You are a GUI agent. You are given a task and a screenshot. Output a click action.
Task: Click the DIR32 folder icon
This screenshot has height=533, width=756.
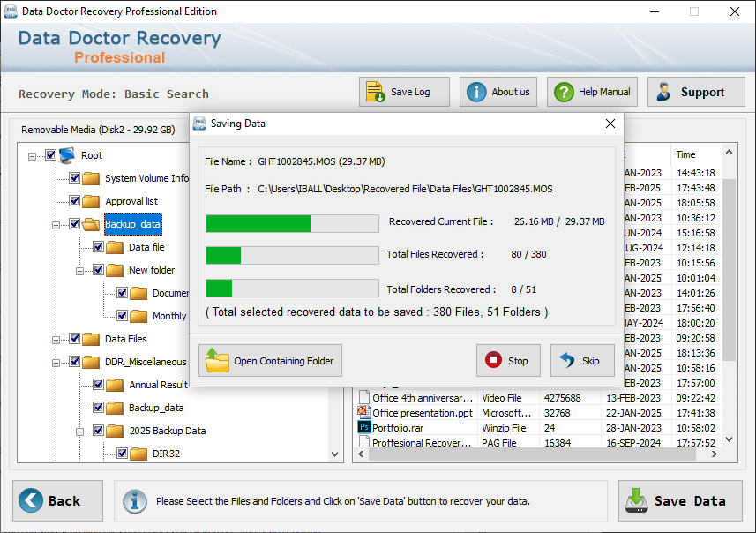pos(138,454)
